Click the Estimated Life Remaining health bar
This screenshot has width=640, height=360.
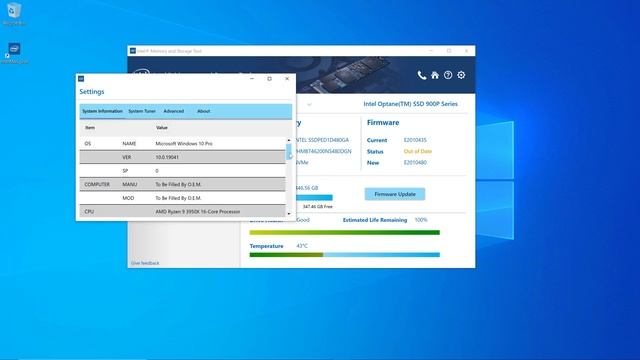click(344, 233)
